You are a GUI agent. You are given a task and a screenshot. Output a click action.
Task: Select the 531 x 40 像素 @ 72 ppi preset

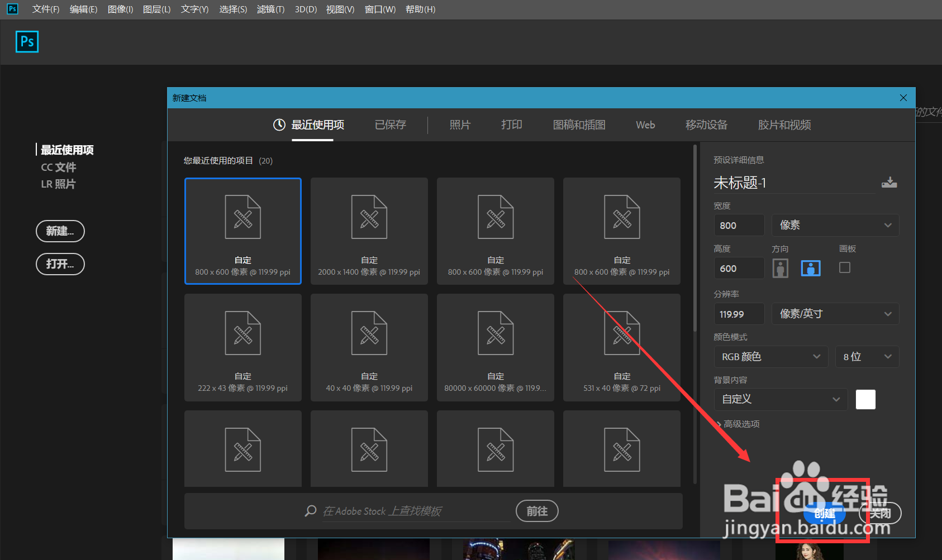pyautogui.click(x=622, y=347)
